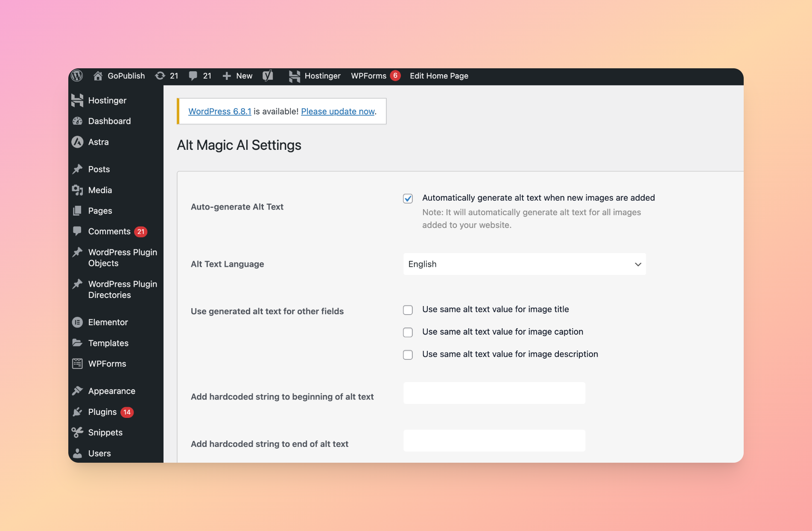Click the Plugins plug icon
The width and height of the screenshot is (812, 531).
coord(77,412)
